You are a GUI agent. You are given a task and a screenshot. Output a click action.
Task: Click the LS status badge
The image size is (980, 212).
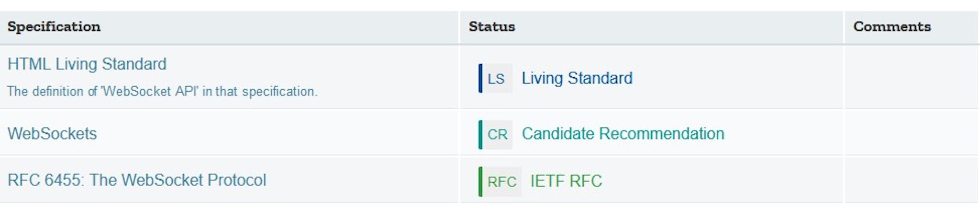(496, 78)
